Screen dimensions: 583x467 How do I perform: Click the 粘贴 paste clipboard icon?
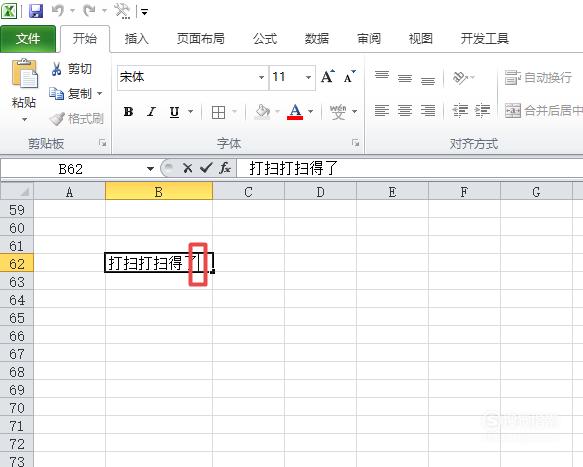(x=25, y=74)
